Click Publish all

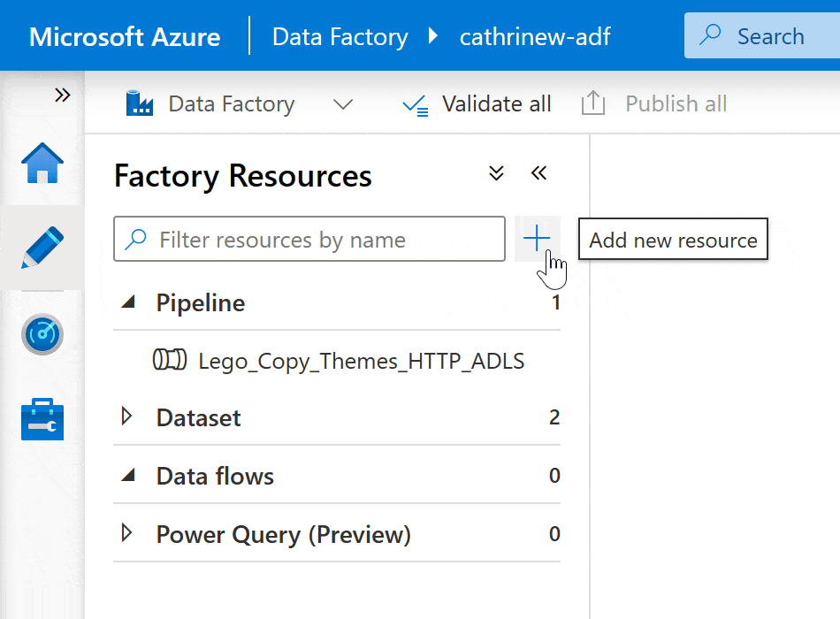pos(654,104)
